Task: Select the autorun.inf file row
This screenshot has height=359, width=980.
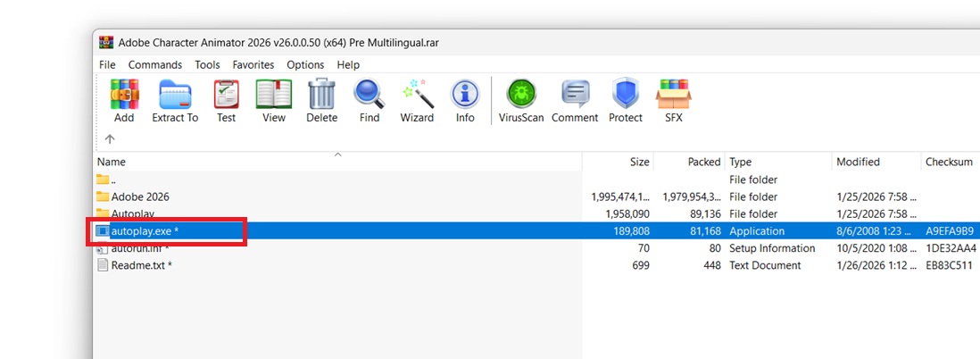Action: click(537, 248)
